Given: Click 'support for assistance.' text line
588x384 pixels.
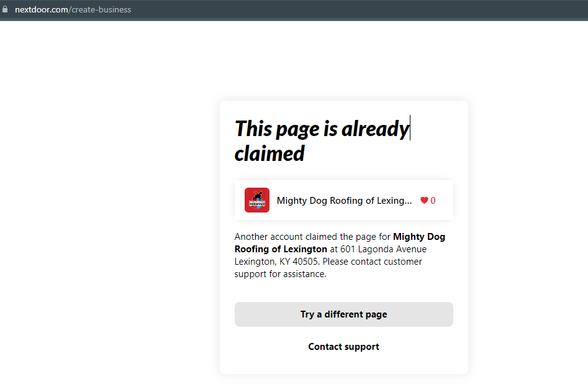Looking at the screenshot, I should point(281,274).
